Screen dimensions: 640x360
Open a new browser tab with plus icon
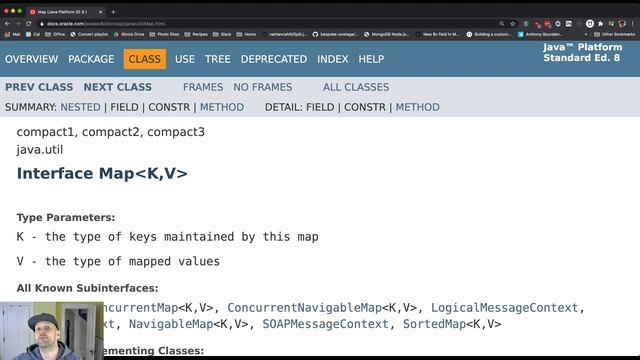113,12
